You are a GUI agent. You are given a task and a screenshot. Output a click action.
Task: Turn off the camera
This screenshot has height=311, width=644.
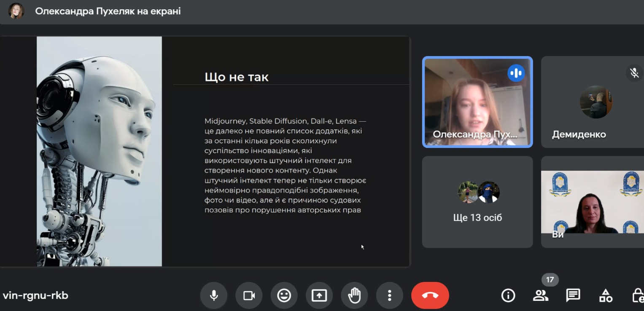coord(249,295)
